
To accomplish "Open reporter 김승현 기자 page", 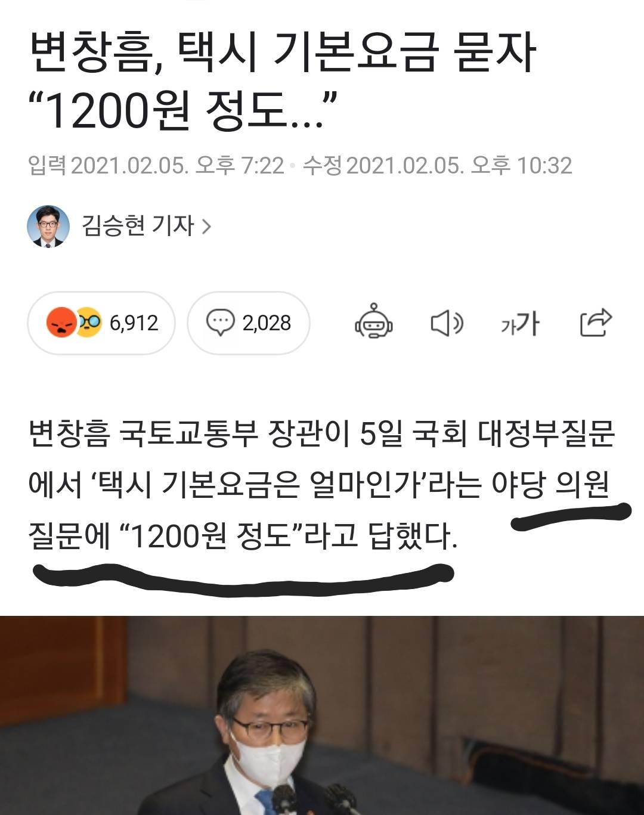I will coord(138,226).
